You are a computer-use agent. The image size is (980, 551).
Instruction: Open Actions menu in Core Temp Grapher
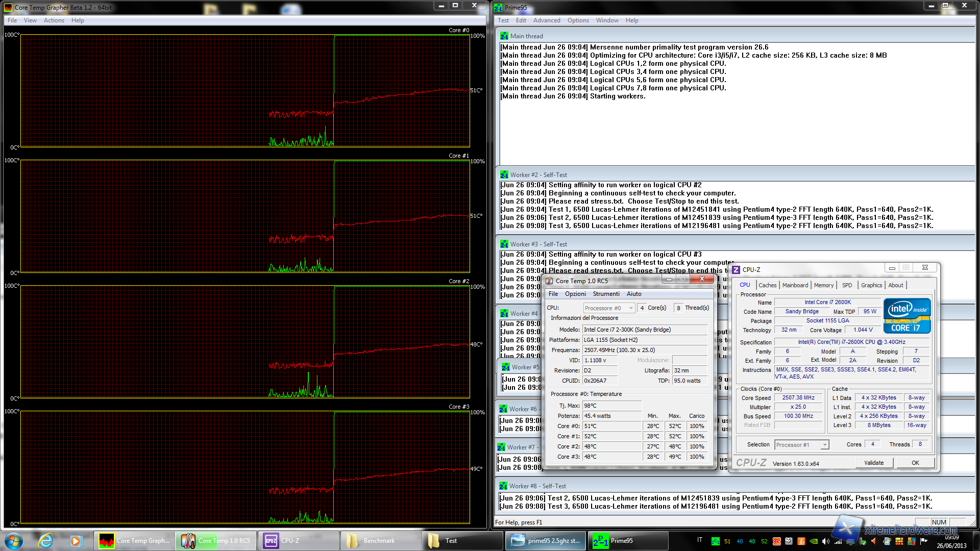pyautogui.click(x=54, y=20)
